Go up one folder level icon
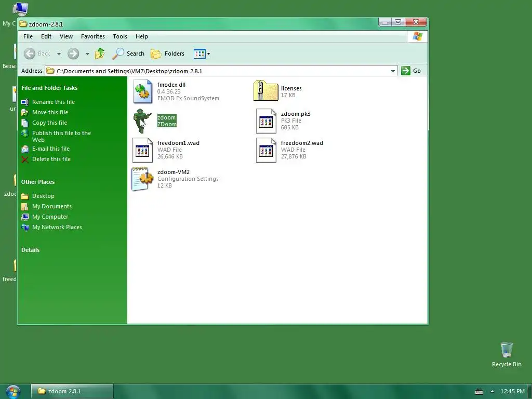Screen dimensions: 532x399 click(100, 54)
